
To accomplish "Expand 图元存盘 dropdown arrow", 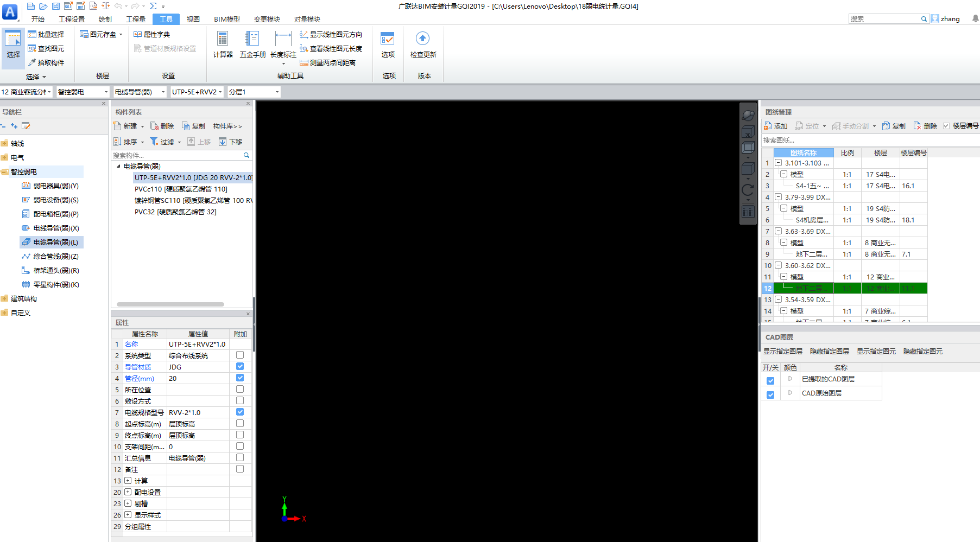I will click(121, 34).
